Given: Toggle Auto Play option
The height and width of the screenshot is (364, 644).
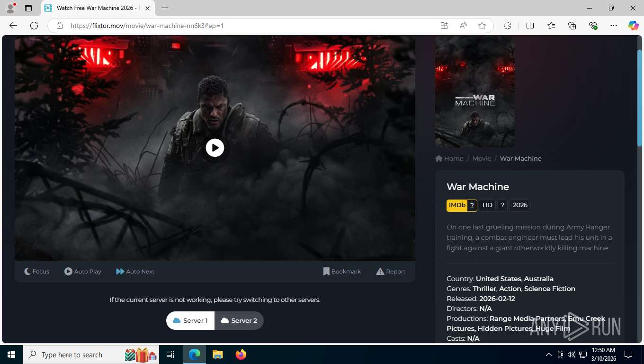Looking at the screenshot, I should [83, 272].
